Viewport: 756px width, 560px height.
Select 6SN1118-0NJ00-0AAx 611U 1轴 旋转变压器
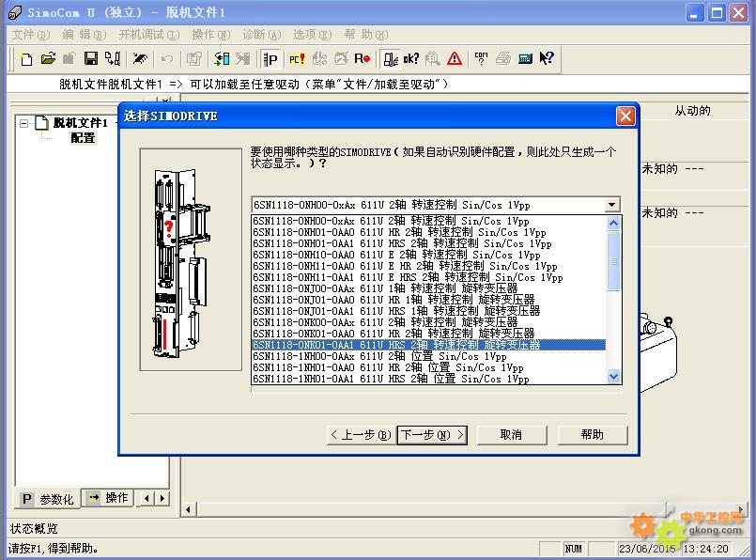coord(428,288)
